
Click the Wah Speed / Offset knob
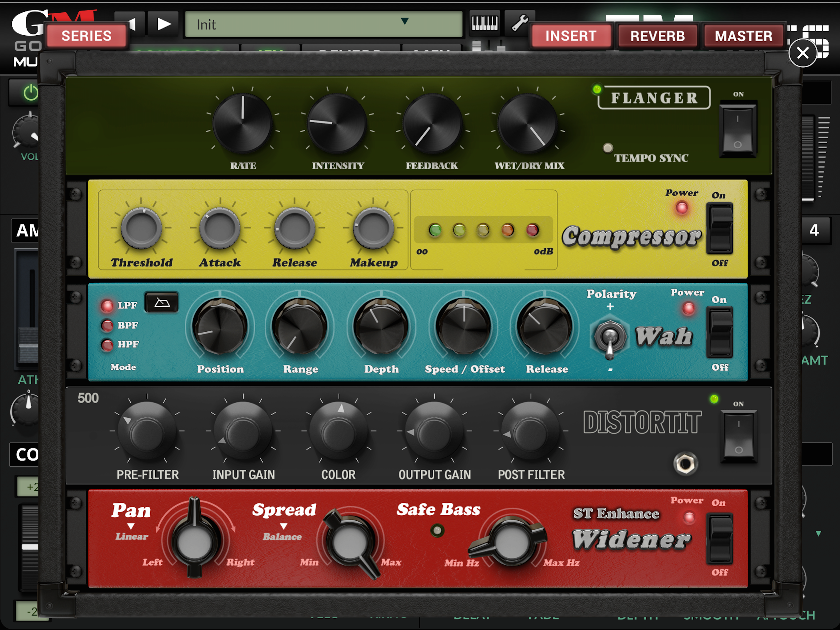click(463, 326)
